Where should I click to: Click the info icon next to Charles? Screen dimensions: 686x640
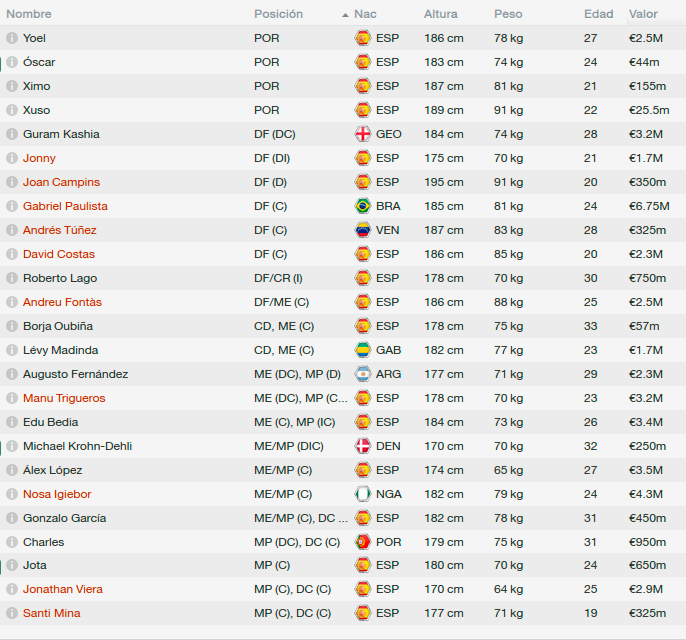point(12,542)
